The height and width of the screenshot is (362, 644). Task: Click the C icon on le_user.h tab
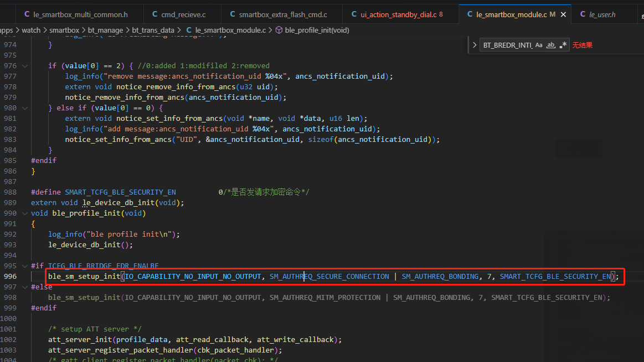coord(583,14)
